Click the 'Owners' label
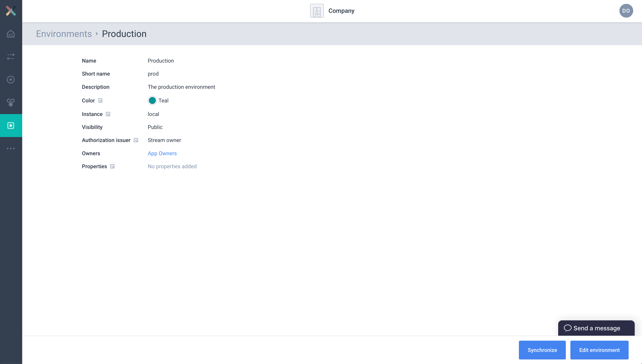 [x=91, y=153]
